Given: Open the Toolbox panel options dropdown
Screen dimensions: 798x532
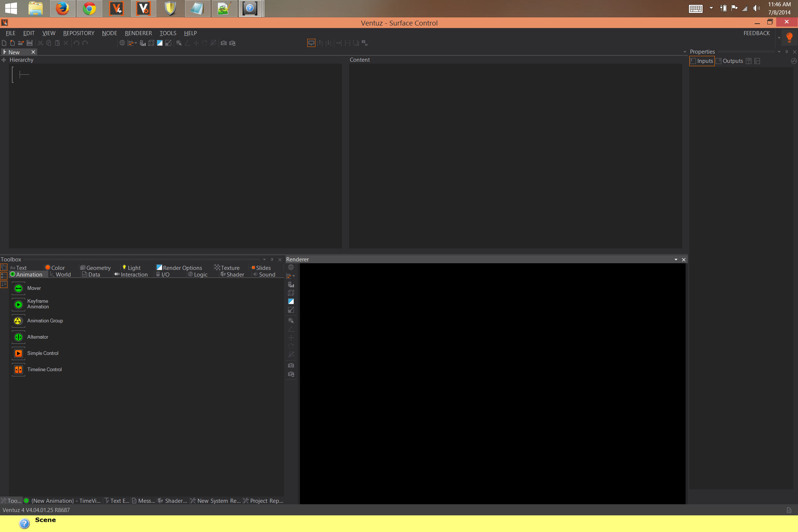Looking at the screenshot, I should pos(264,260).
